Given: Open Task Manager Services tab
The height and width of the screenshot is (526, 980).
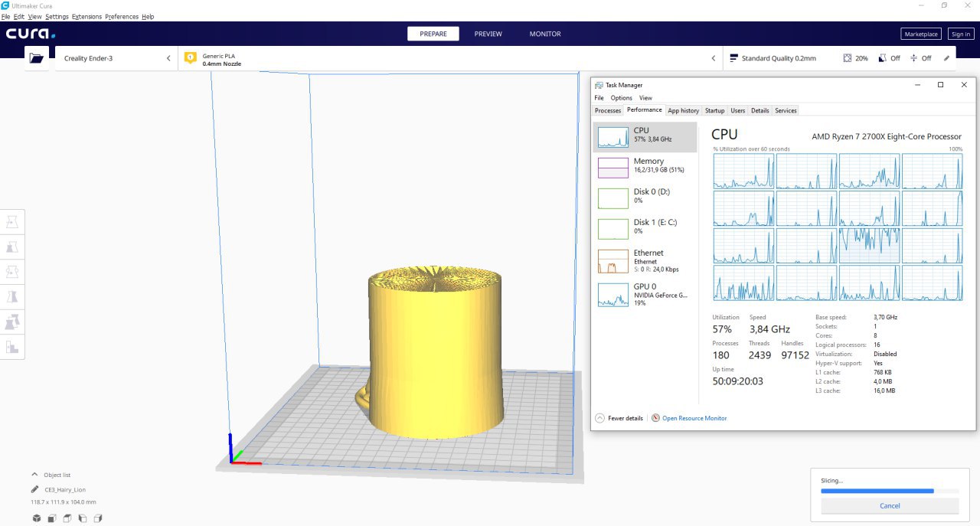Looking at the screenshot, I should (786, 111).
